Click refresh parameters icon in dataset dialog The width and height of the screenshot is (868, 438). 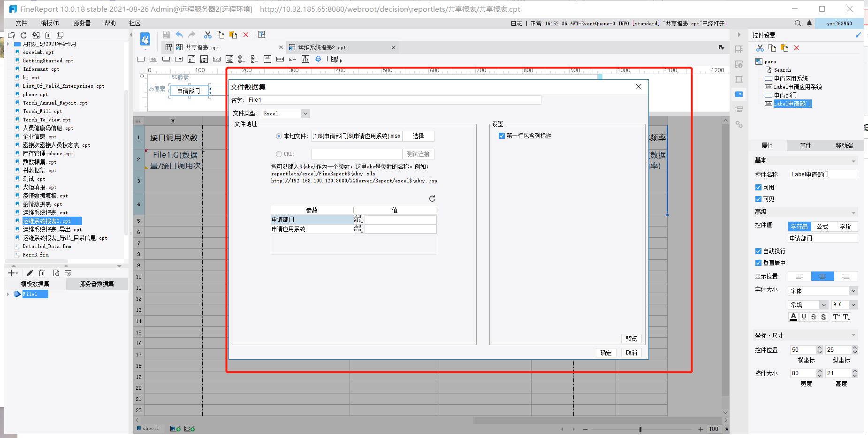click(x=432, y=198)
